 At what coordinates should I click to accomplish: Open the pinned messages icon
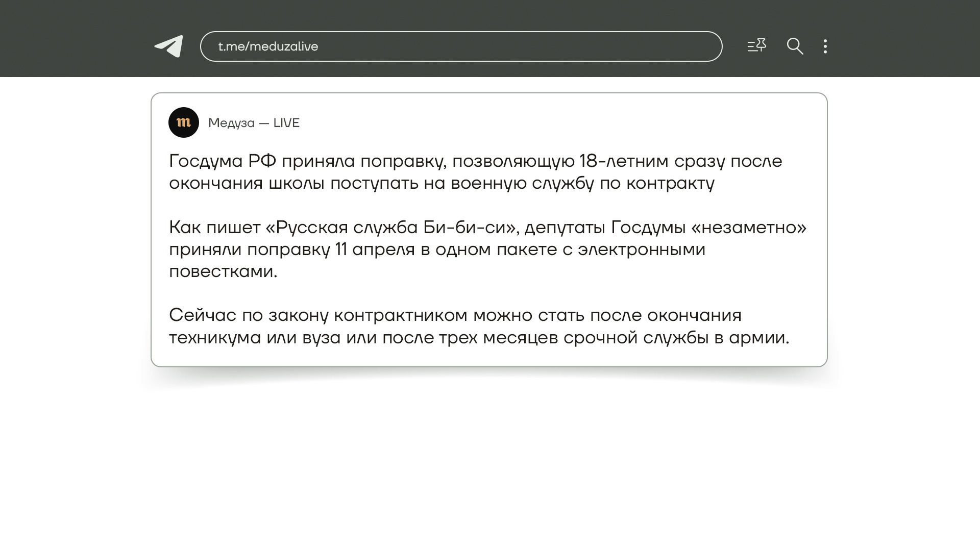756,46
